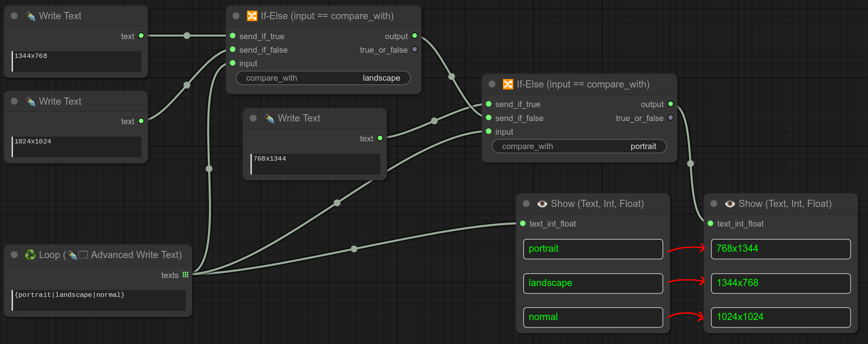Click the send_if_false input port on landscape If-Else
868x344 pixels.
tap(233, 50)
